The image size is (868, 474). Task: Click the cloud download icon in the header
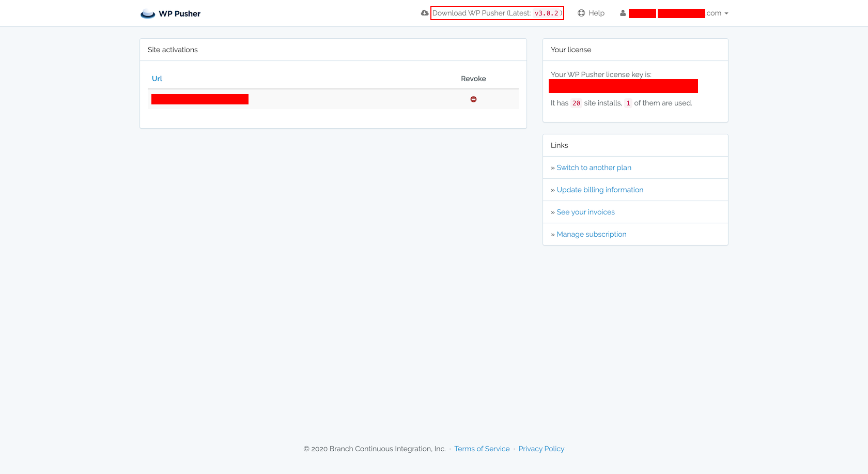click(x=424, y=13)
